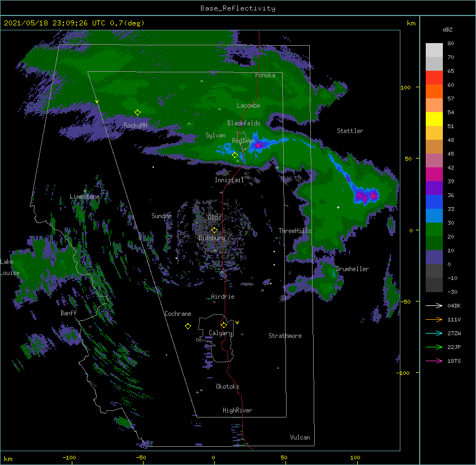Select the bright yellow swatch in the dBZ scale
Screen dimensions: 476x465
[434, 119]
